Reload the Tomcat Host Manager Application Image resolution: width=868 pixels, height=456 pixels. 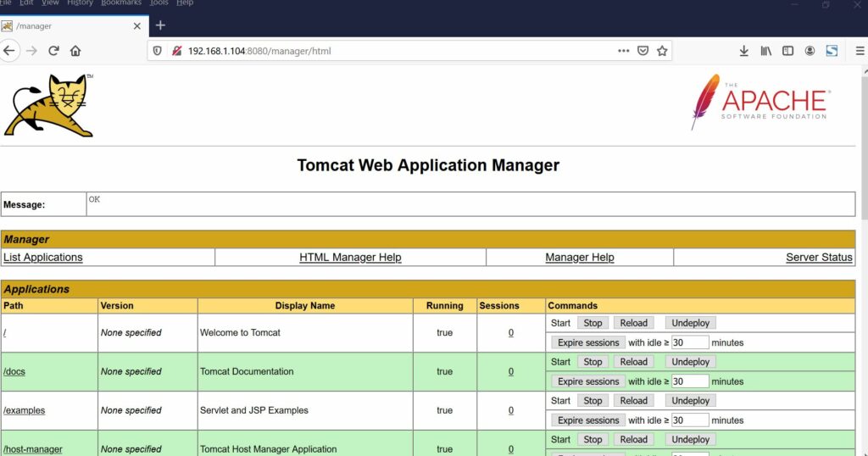[633, 439]
